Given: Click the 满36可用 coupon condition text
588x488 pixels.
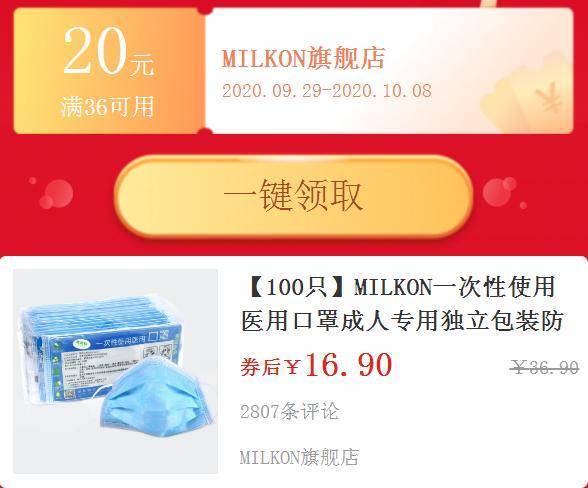Looking at the screenshot, I should coord(108,107).
